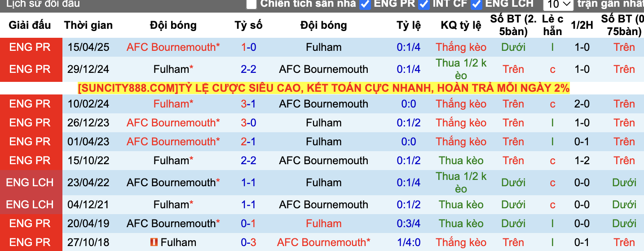Open ENG LCH league cell dated 23/04/22
The height and width of the screenshot is (251, 644).
(x=31, y=183)
